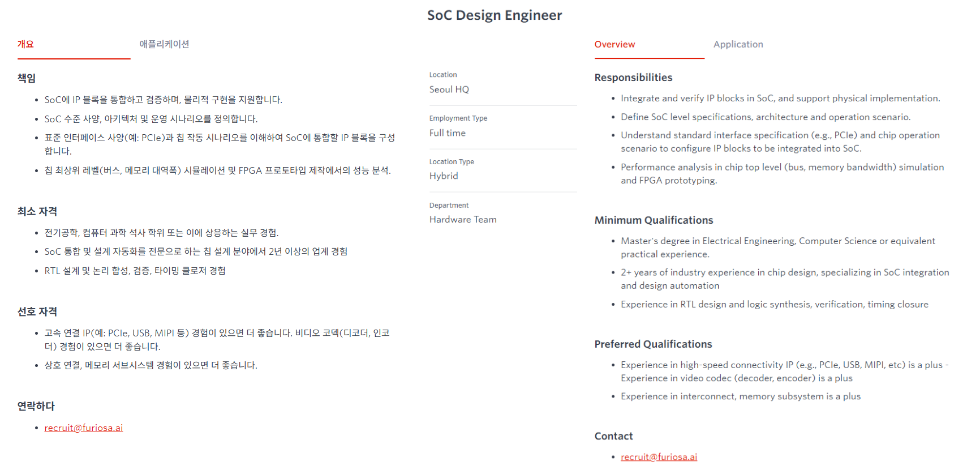Click the Responsibilities heading
This screenshot has width=980, height=474.
tap(633, 78)
